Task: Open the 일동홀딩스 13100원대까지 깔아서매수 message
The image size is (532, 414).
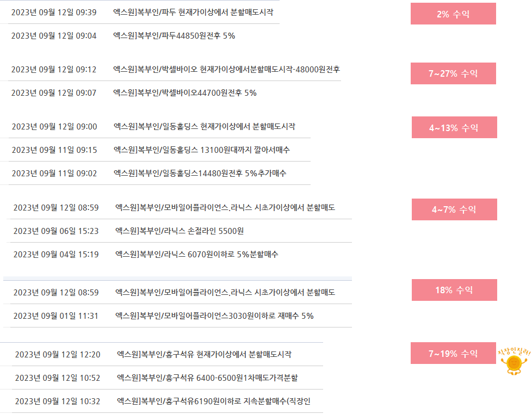Action: tap(201, 150)
